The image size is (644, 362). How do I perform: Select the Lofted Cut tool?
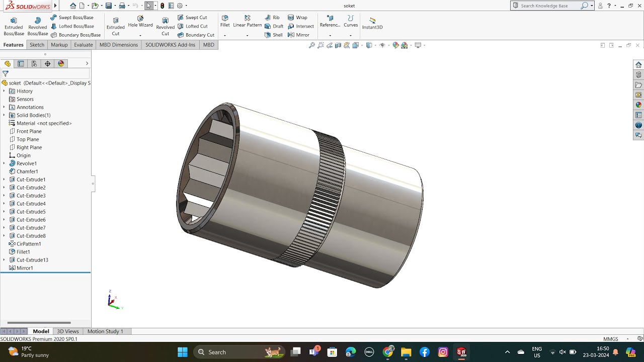(192, 26)
